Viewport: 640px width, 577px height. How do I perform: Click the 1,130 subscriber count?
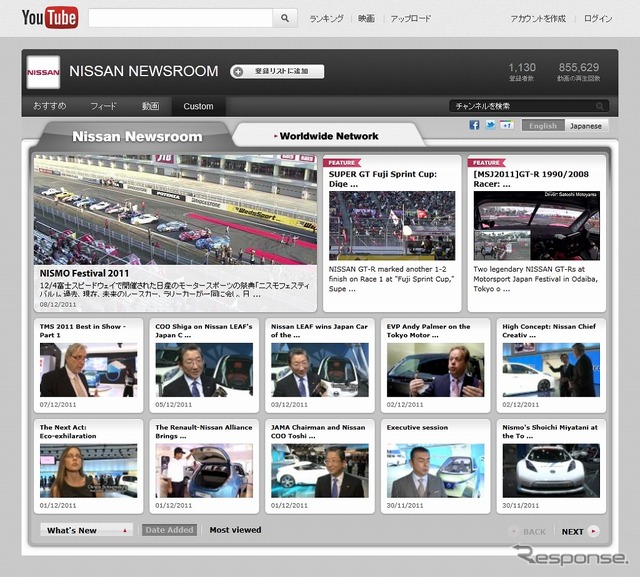522,67
